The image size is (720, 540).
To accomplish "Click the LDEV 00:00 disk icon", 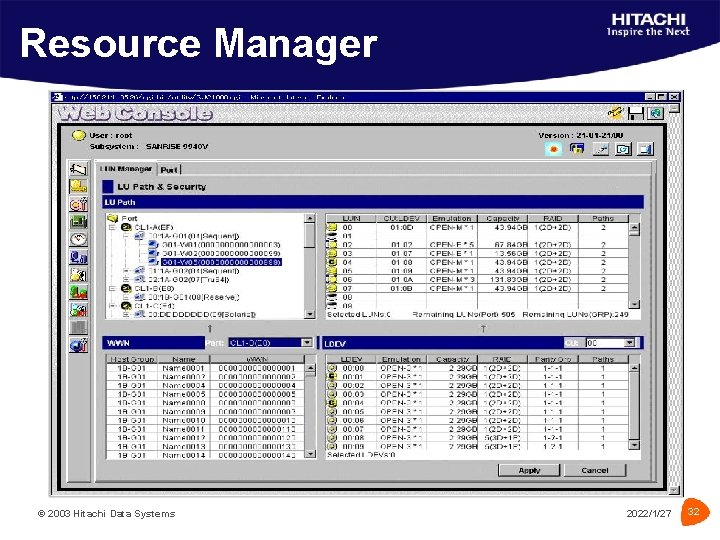I will coord(332,368).
